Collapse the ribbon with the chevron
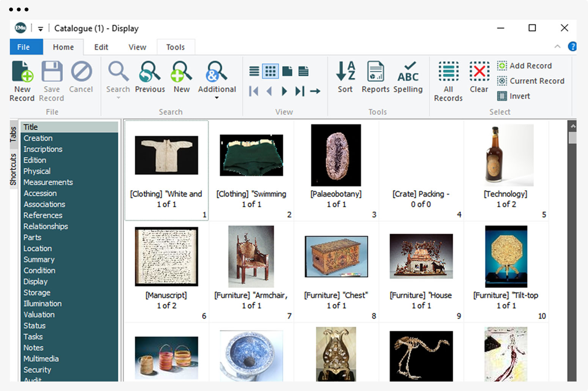The width and height of the screenshot is (588, 391). [557, 47]
